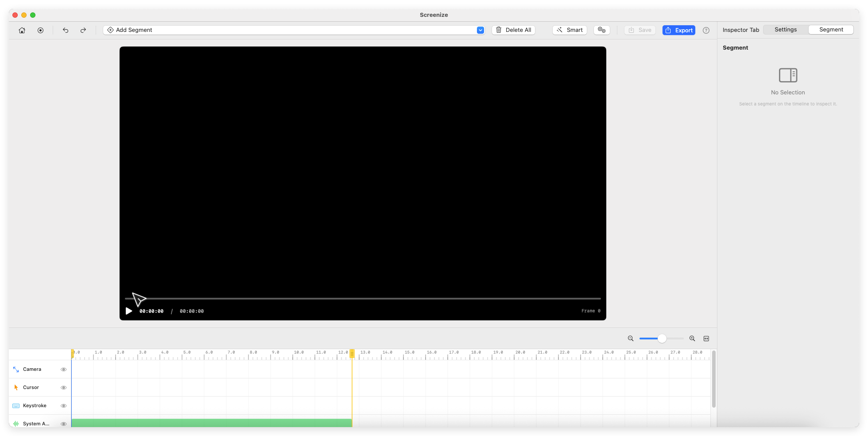Viewport: 868px width, 436px height.
Task: Redo the last undone edit
Action: (83, 30)
